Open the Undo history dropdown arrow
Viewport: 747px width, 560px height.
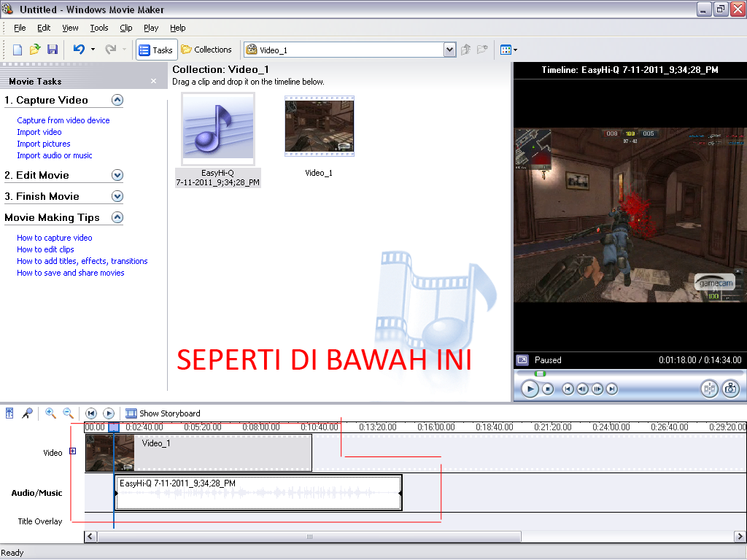tap(93, 50)
